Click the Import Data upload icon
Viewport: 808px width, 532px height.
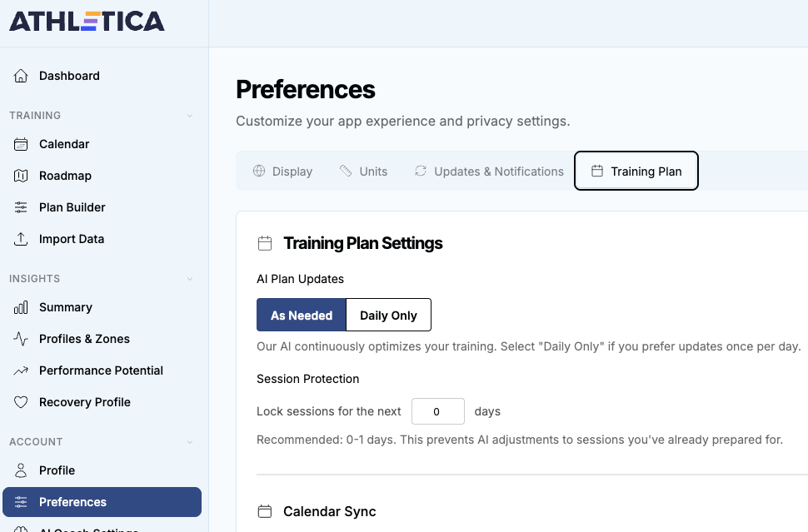[22, 239]
